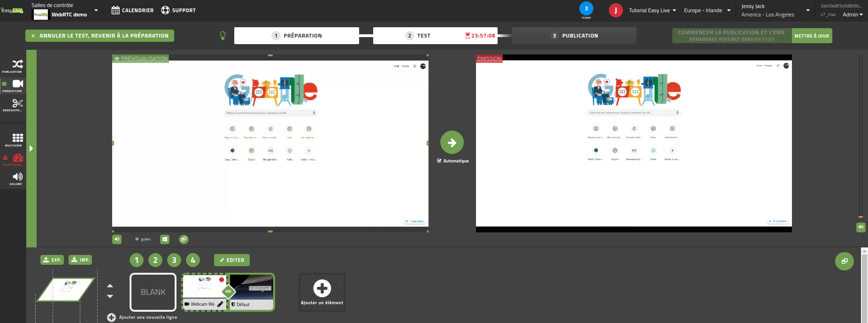Image resolution: width=868 pixels, height=323 pixels.
Task: Click the 23:57:08 test countdown timer
Action: (x=480, y=36)
